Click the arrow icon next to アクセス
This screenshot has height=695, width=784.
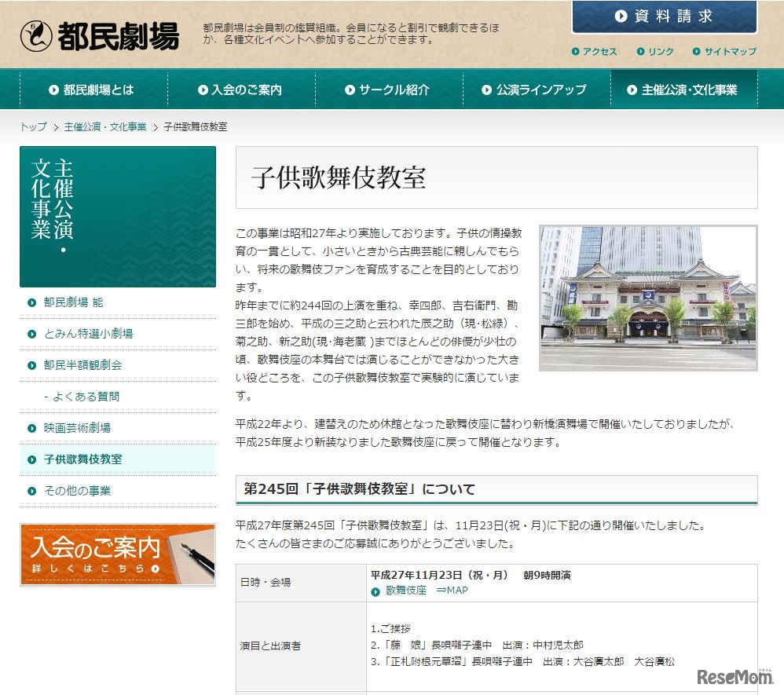pyautogui.click(x=578, y=51)
